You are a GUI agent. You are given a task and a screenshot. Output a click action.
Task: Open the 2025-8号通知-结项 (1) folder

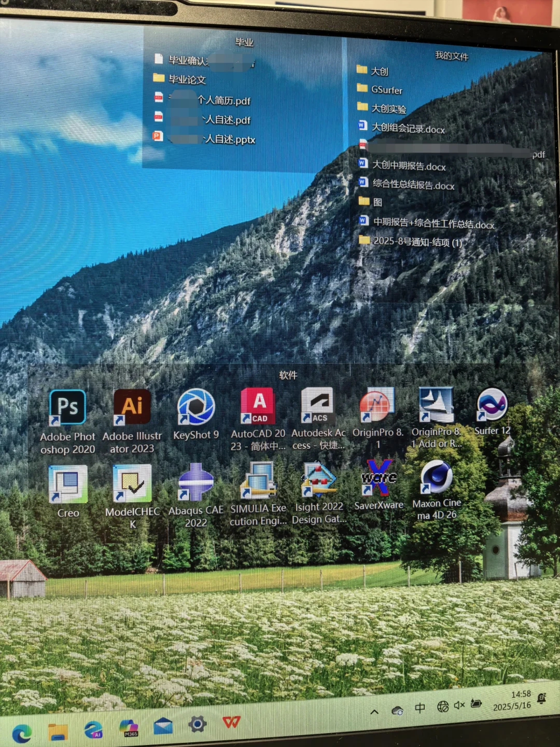(x=411, y=242)
